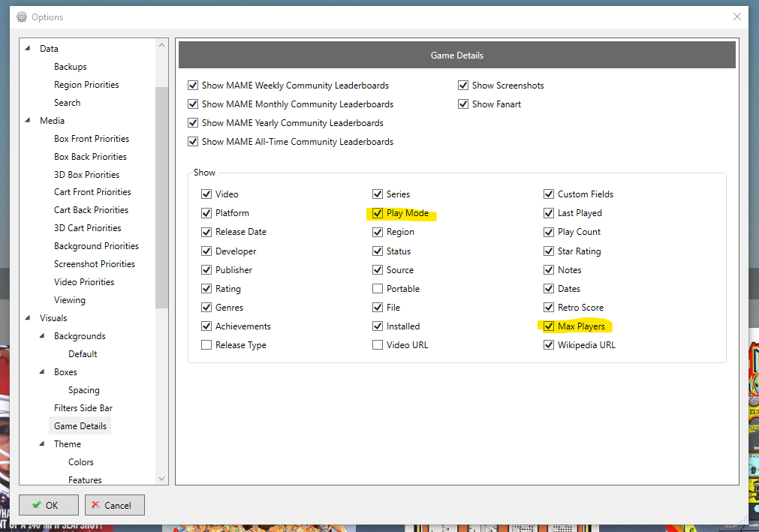This screenshot has width=759, height=532.
Task: Check the Video URL checkbox
Action: [x=378, y=345]
